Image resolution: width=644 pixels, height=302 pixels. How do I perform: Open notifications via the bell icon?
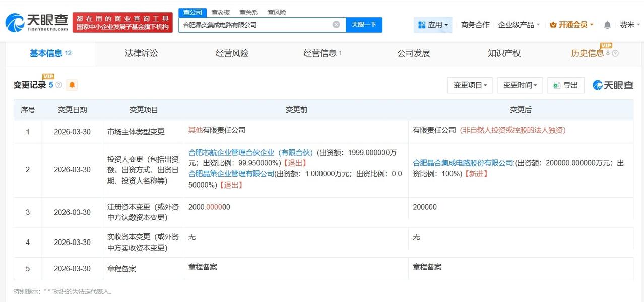pyautogui.click(x=607, y=24)
